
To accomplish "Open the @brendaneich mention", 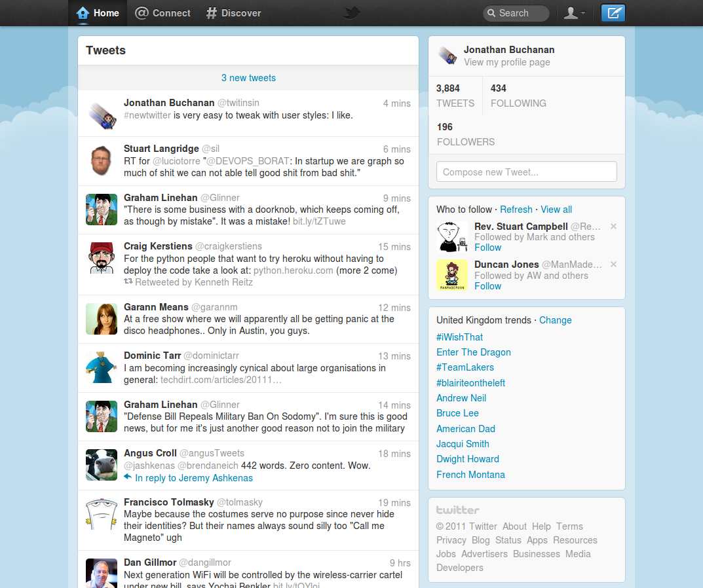I will pos(208,466).
